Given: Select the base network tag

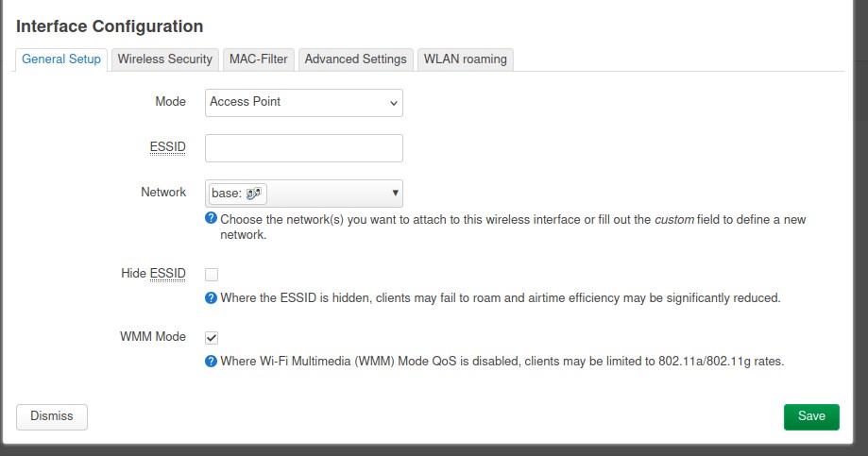Looking at the screenshot, I should point(237,194).
